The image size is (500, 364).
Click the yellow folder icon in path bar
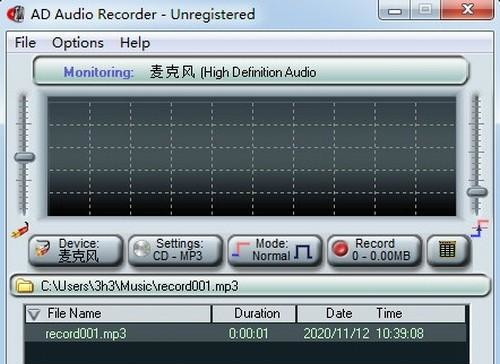25,286
